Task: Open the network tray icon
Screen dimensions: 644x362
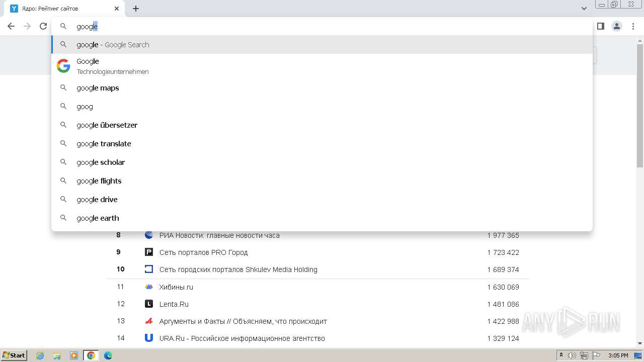Action: coord(584,355)
